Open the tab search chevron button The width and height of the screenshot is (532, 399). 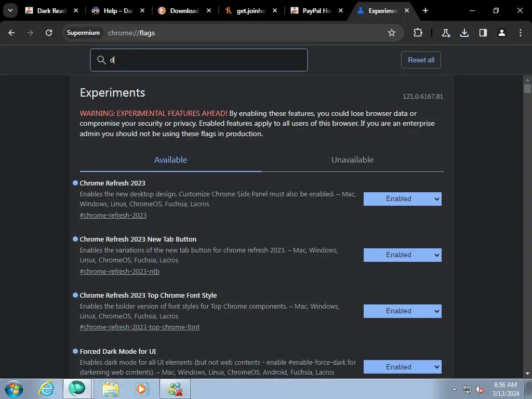pos(10,10)
